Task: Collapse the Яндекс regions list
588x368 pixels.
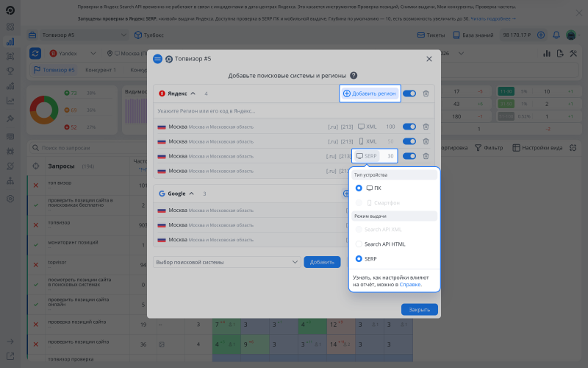Action: 193,93
